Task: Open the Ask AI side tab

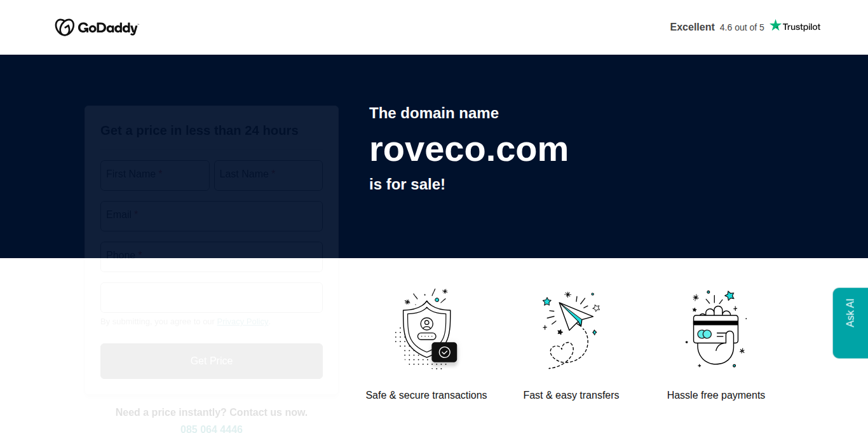Action: [850, 323]
